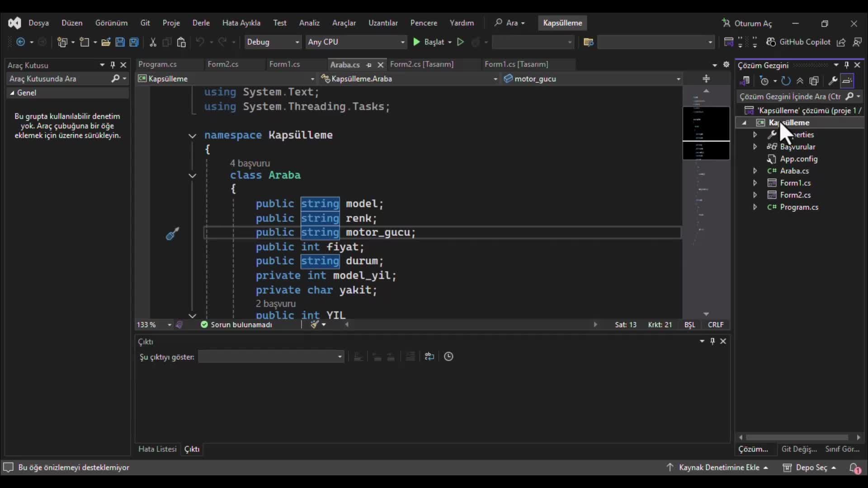Click the Paste clipboard icon
The height and width of the screenshot is (488, 868).
(x=181, y=42)
